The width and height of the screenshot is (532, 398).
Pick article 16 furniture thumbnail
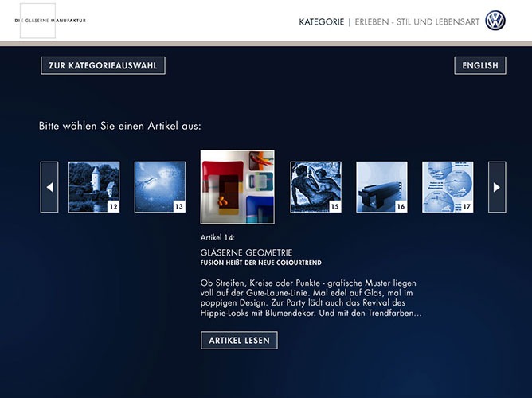click(381, 187)
